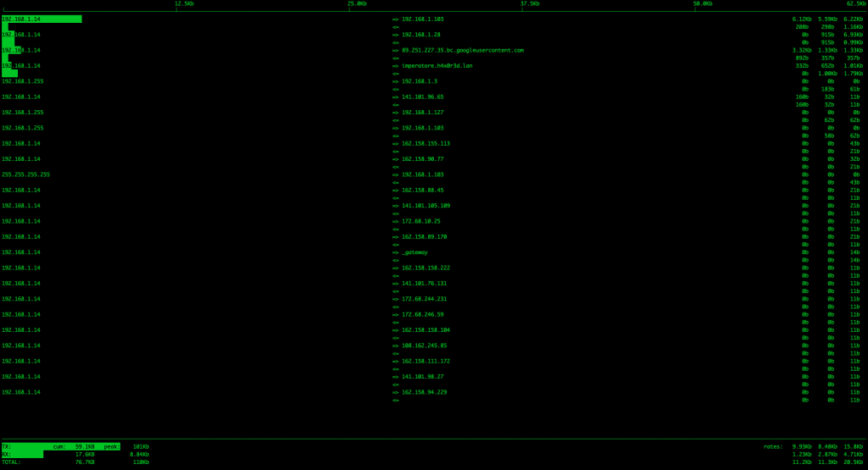Click the 2.87Kb RX rate

827,455
